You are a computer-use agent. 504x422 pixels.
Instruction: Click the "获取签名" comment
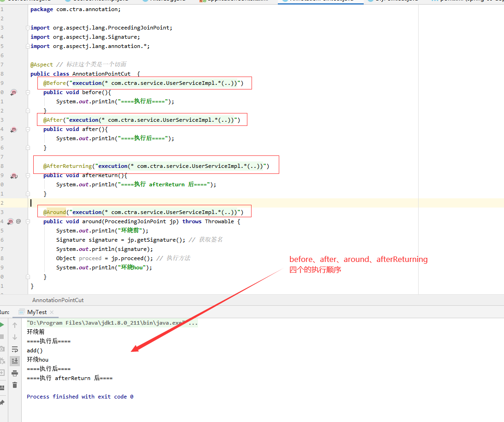(210, 239)
